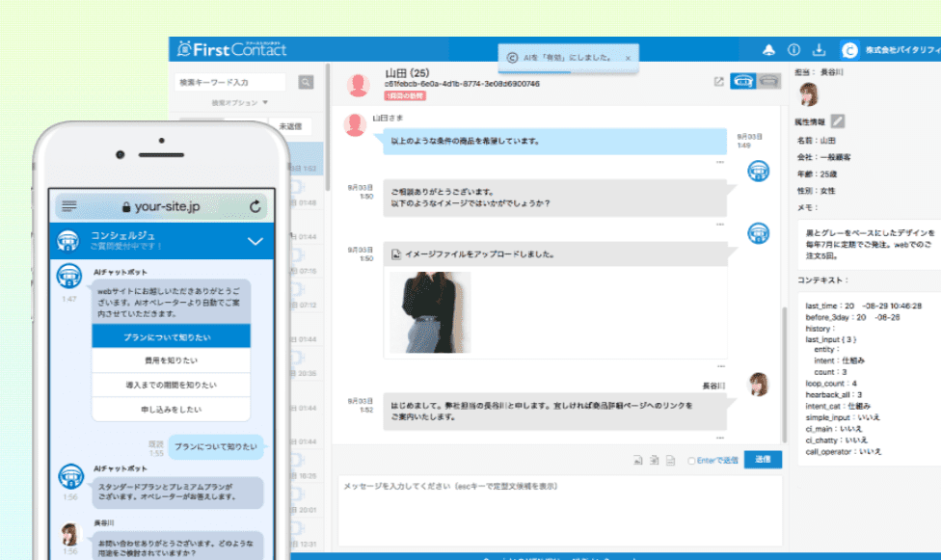Click 山田 customer avatar in chat header

click(x=358, y=85)
